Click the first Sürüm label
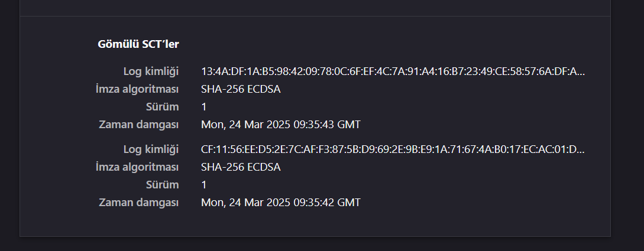Image resolution: width=644 pixels, height=251 pixels. 163,107
